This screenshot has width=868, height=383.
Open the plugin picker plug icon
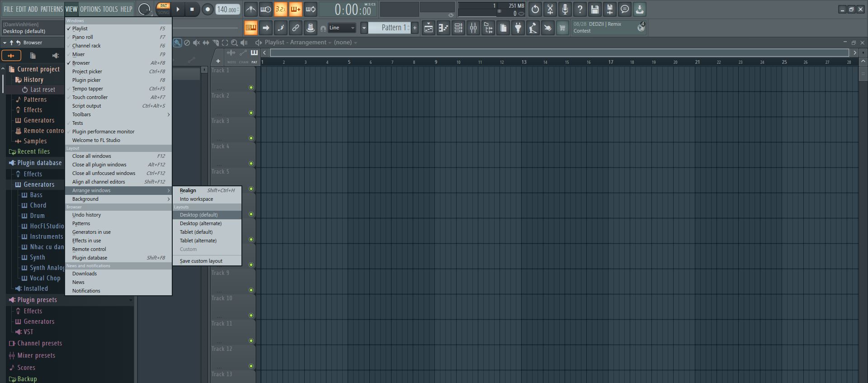(x=518, y=28)
